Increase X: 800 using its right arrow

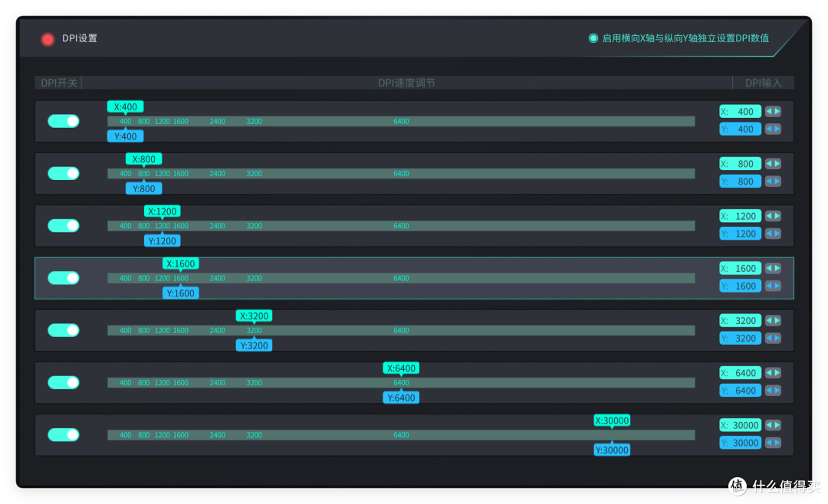777,164
